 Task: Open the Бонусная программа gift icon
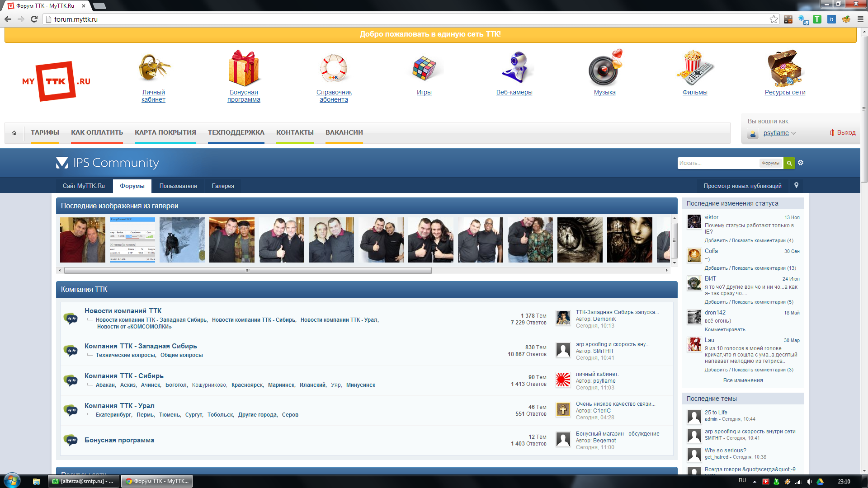pyautogui.click(x=244, y=68)
